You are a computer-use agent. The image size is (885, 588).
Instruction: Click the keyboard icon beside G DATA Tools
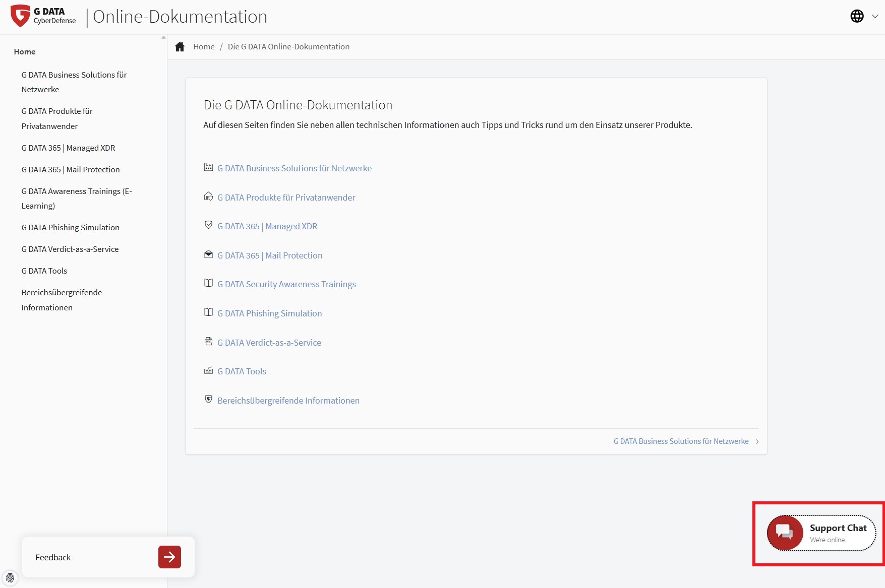pyautogui.click(x=208, y=371)
